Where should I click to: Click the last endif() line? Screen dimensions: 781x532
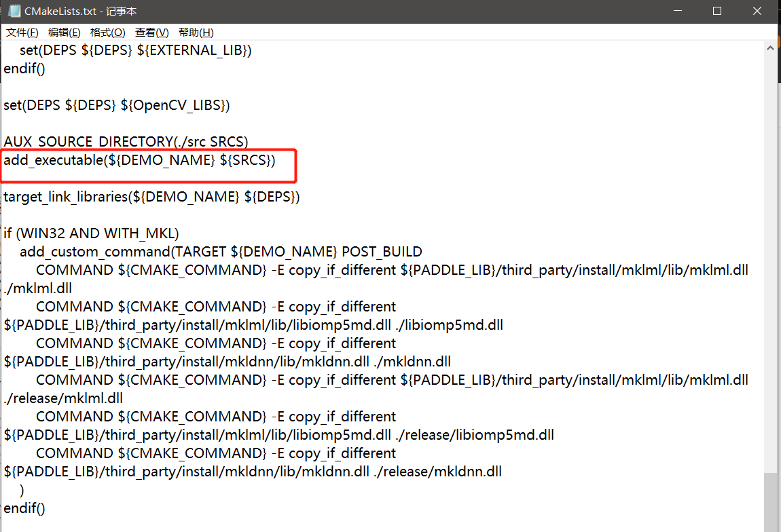(x=24, y=508)
